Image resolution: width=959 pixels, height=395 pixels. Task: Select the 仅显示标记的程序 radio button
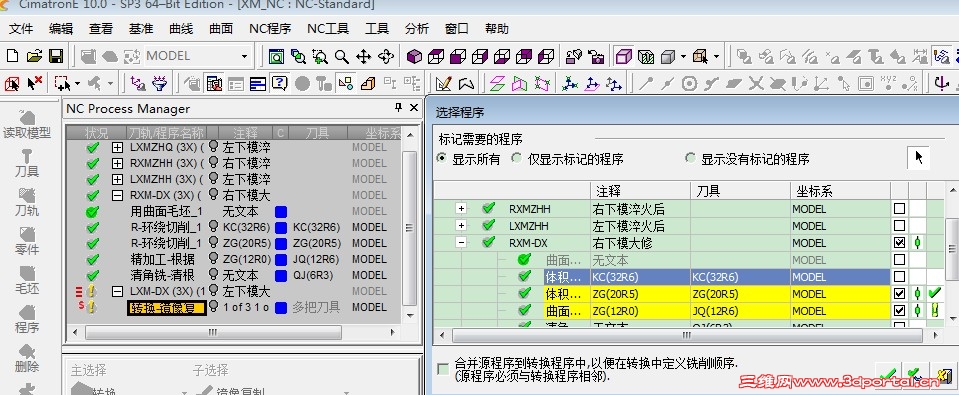(516, 158)
